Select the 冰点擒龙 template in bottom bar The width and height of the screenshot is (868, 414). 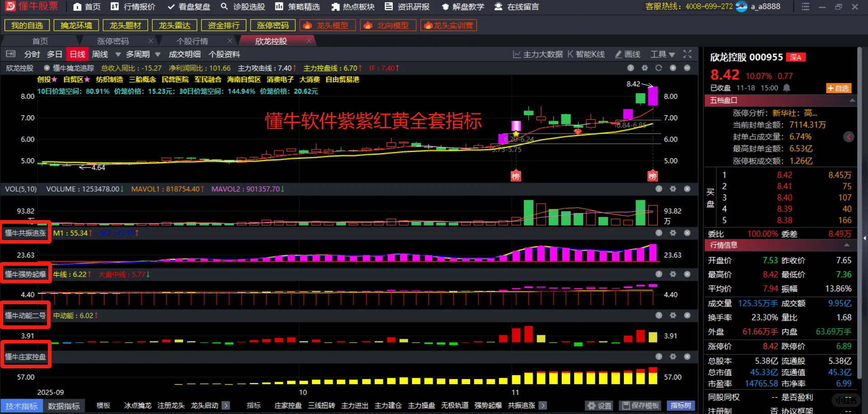138,405
